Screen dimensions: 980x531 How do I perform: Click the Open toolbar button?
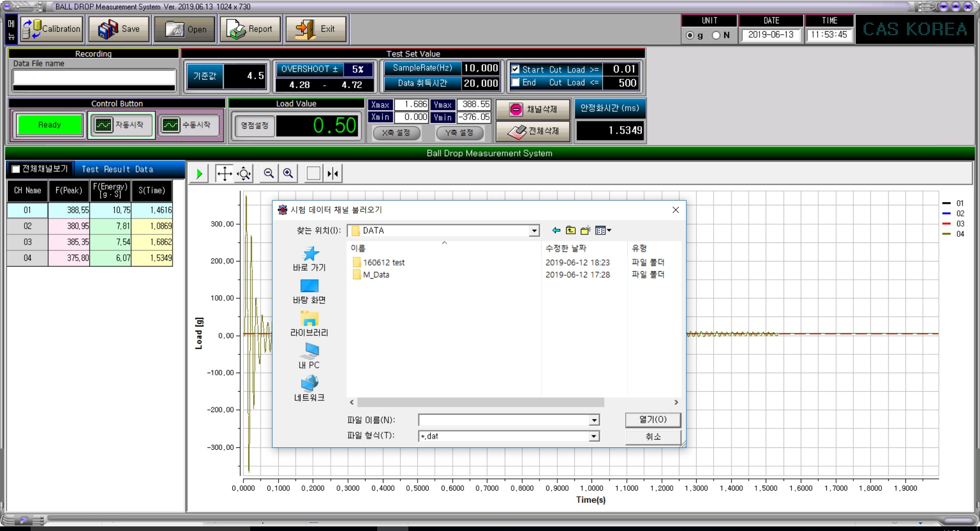185,29
